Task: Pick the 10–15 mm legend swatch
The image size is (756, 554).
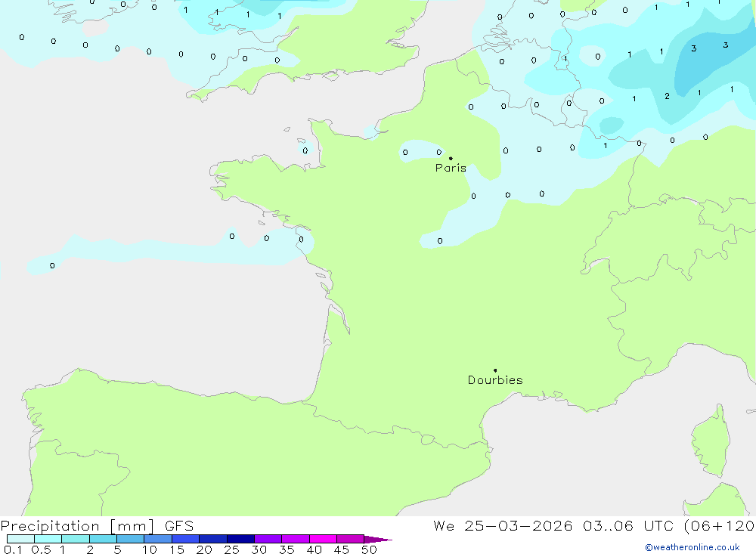Action: coord(158,539)
